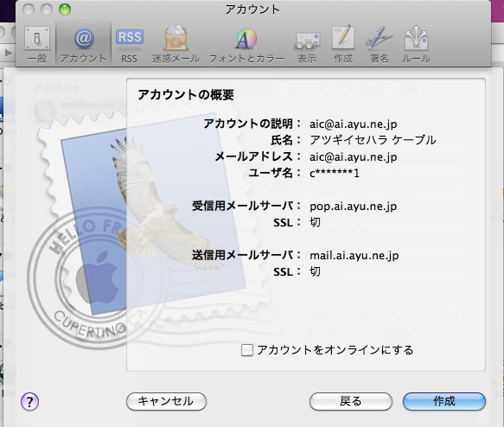Viewport: 504px width, 427px height.
Task: Open the 迷惑メール junk mail pane
Action: [x=175, y=44]
